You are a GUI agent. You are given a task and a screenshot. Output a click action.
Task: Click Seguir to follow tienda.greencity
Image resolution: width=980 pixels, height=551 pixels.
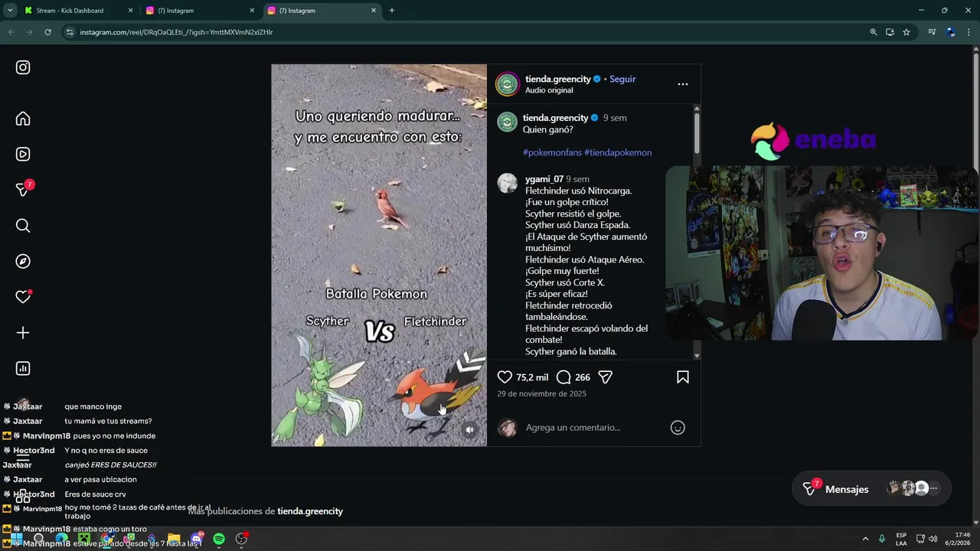click(622, 79)
